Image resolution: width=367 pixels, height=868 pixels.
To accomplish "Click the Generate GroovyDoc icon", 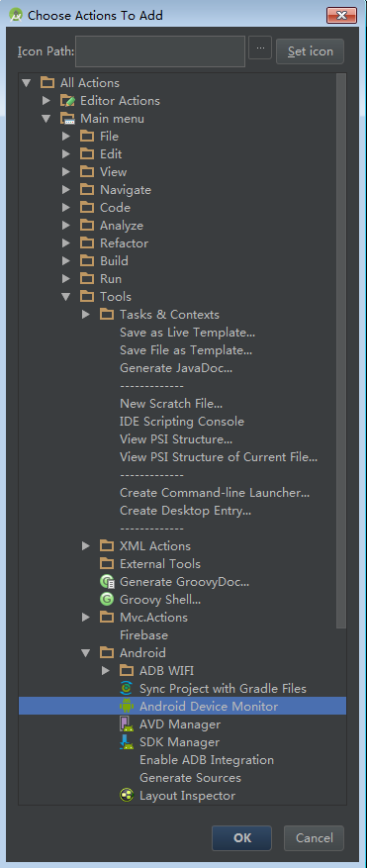I will point(107,581).
